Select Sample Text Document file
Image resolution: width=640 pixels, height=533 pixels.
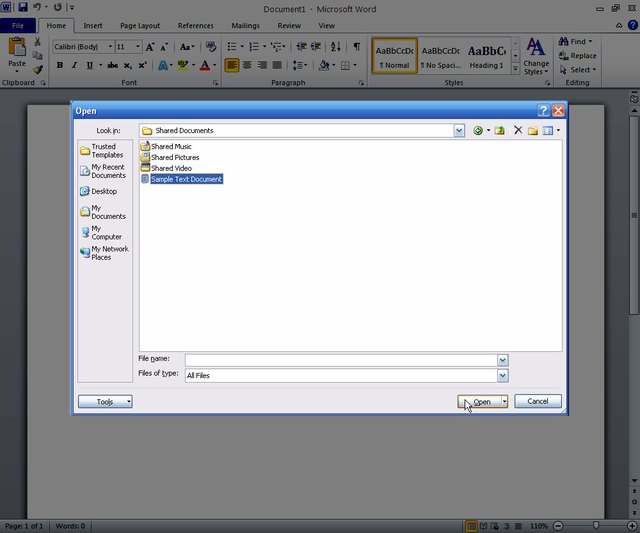point(182,179)
